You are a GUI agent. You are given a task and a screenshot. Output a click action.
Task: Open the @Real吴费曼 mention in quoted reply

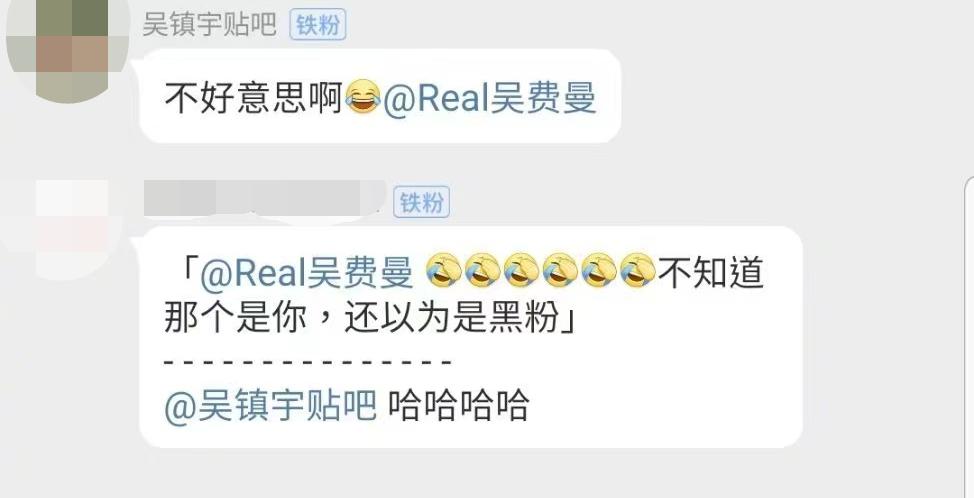coord(306,272)
